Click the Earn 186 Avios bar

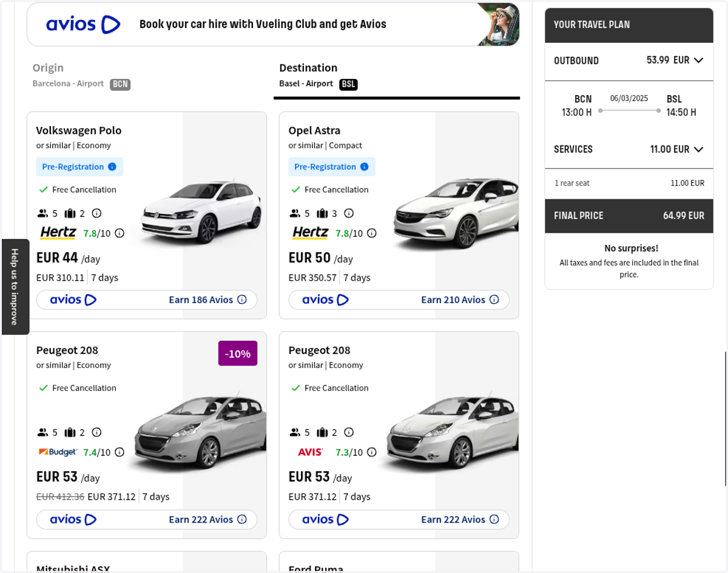point(147,300)
